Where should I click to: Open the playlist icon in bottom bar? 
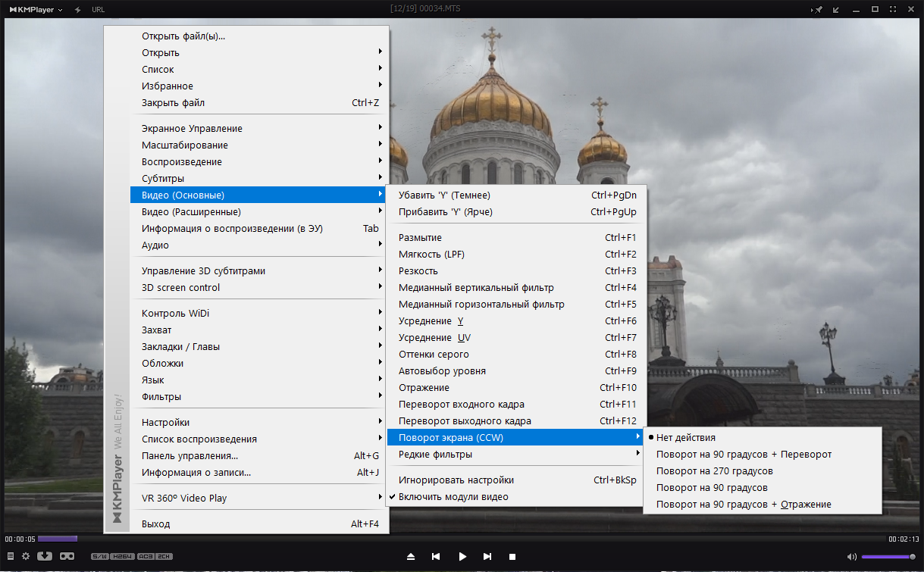point(11,556)
